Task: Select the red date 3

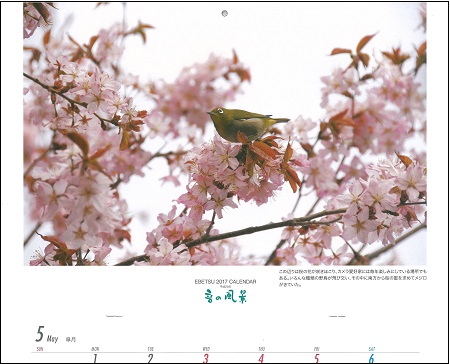Action: (206, 359)
